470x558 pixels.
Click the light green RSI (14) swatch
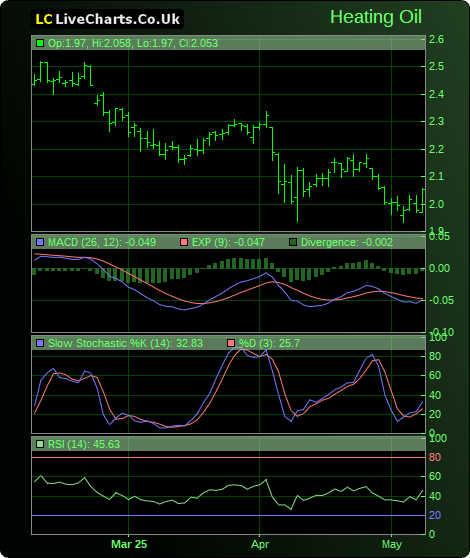click(40, 444)
